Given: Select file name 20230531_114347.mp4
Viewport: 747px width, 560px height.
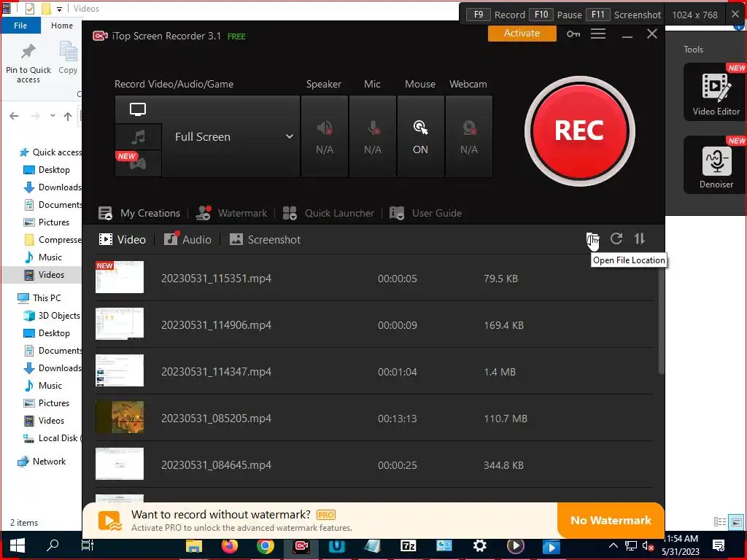Looking at the screenshot, I should [x=216, y=372].
